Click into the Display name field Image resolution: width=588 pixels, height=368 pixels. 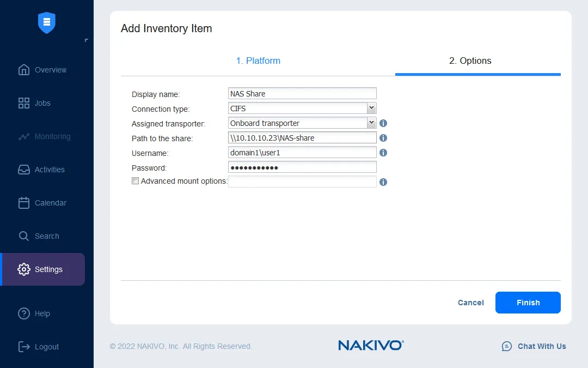[x=302, y=94]
